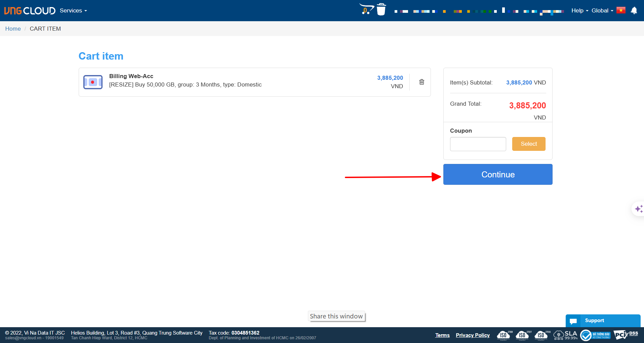
Task: Open the sparkle AI assistant widget
Action: [x=638, y=209]
